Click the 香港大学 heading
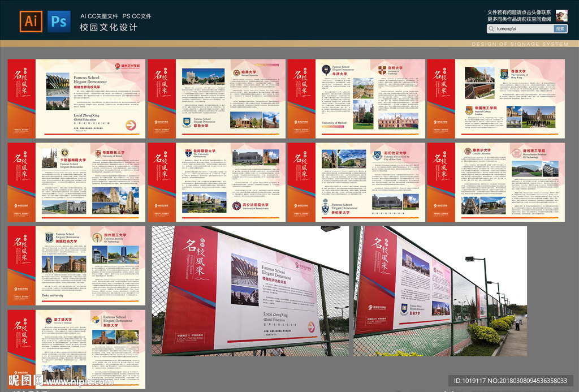 [518, 71]
